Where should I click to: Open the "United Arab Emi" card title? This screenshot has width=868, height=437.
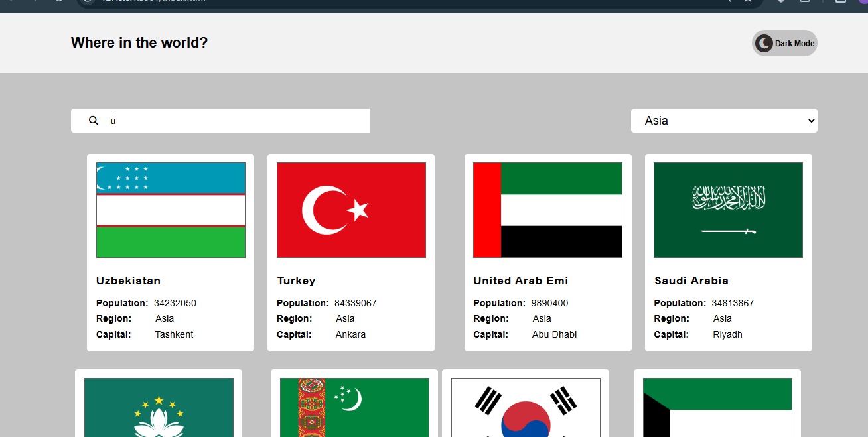520,281
